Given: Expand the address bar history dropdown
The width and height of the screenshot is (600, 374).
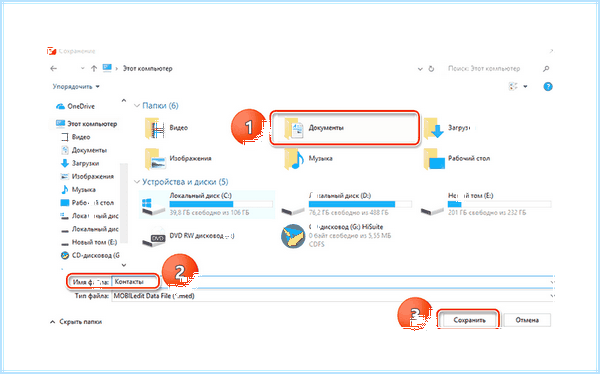Looking at the screenshot, I should [420, 69].
